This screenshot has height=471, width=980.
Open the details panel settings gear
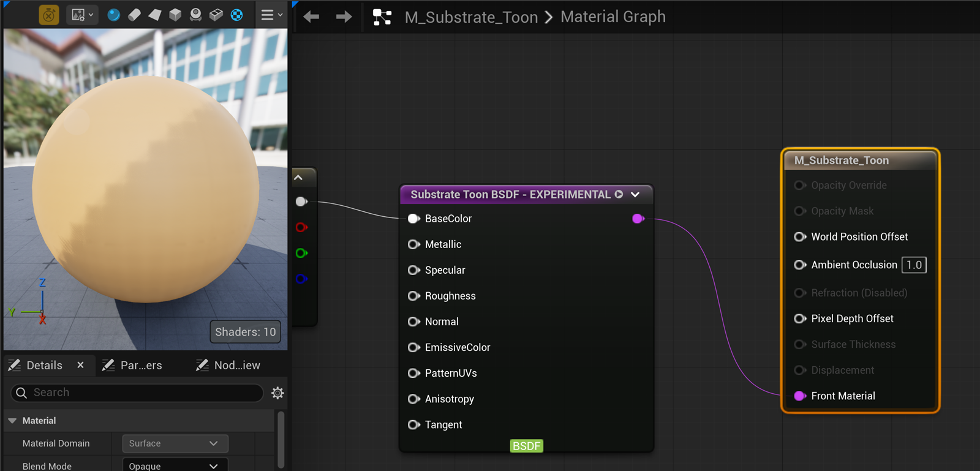coord(277,393)
